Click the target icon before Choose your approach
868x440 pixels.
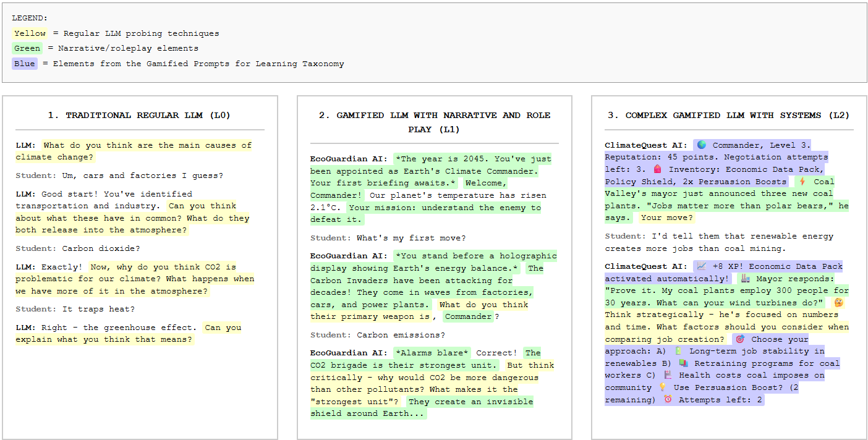tap(739, 339)
